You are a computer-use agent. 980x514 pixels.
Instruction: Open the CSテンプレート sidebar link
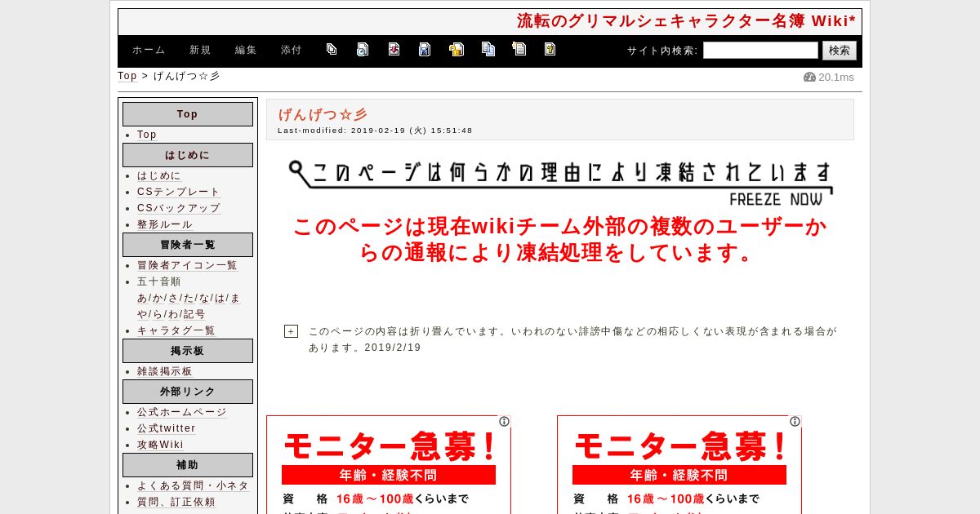179,192
